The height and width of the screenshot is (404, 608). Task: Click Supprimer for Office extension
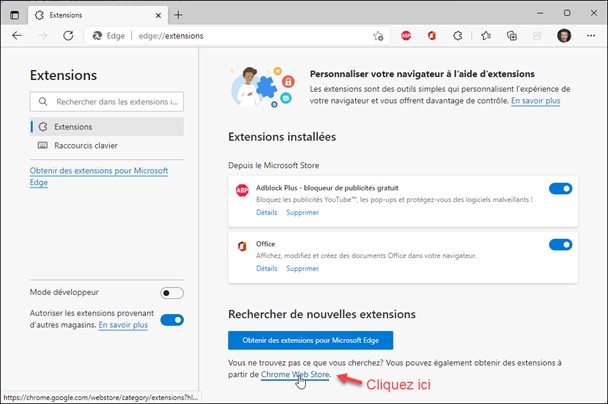pos(302,268)
